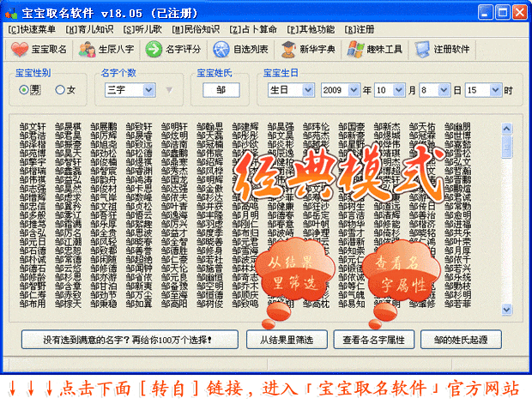Viewport: 532px width, 404px height.
Task: Select the name 邹昊天
Action: click(68, 154)
